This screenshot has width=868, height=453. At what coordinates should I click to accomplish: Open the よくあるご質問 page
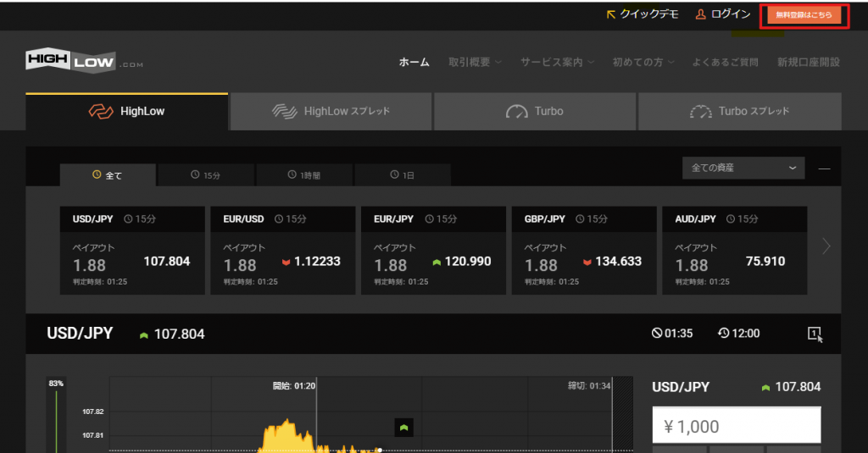tap(726, 62)
